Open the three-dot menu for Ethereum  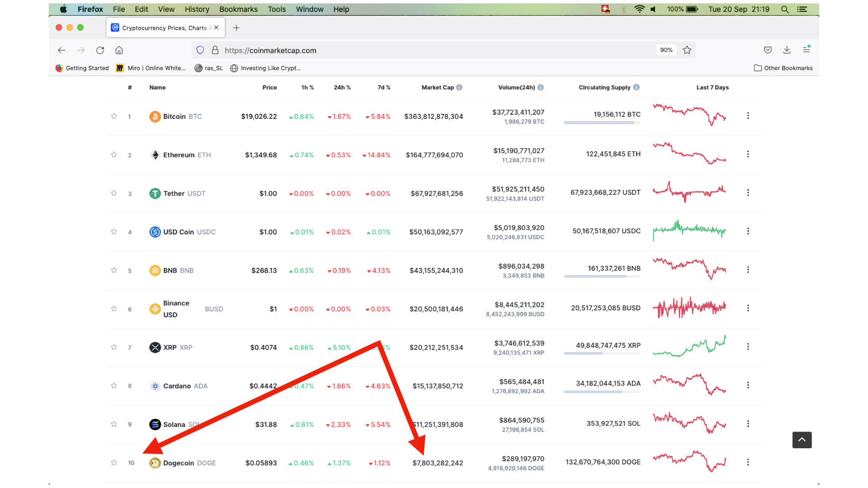pos(748,154)
